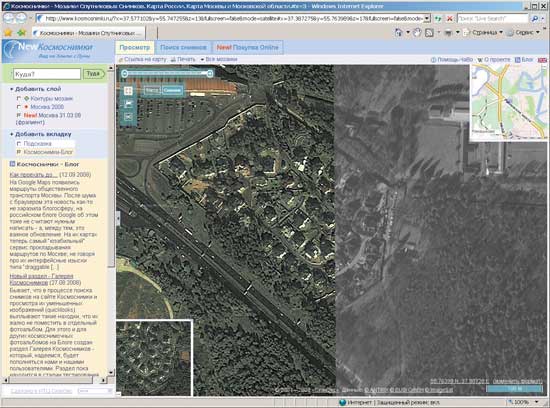Open the IE home page icon
The image size is (550, 408).
[399, 33]
